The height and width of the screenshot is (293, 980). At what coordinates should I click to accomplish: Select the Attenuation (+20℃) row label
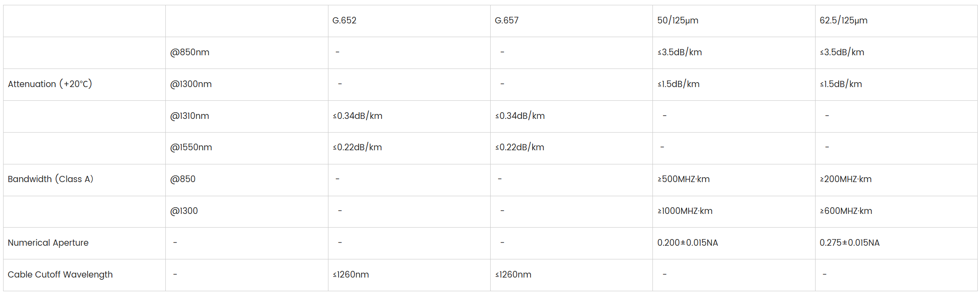tap(50, 84)
